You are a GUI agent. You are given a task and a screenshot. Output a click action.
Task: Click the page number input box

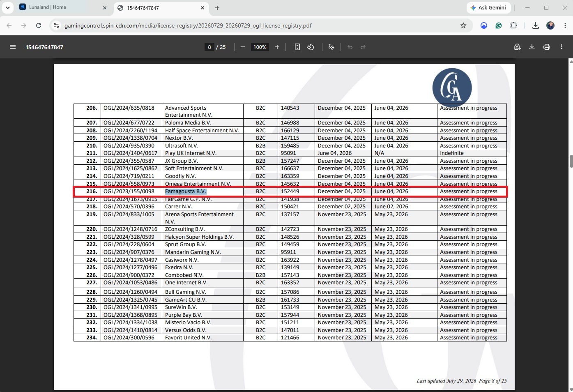click(209, 47)
